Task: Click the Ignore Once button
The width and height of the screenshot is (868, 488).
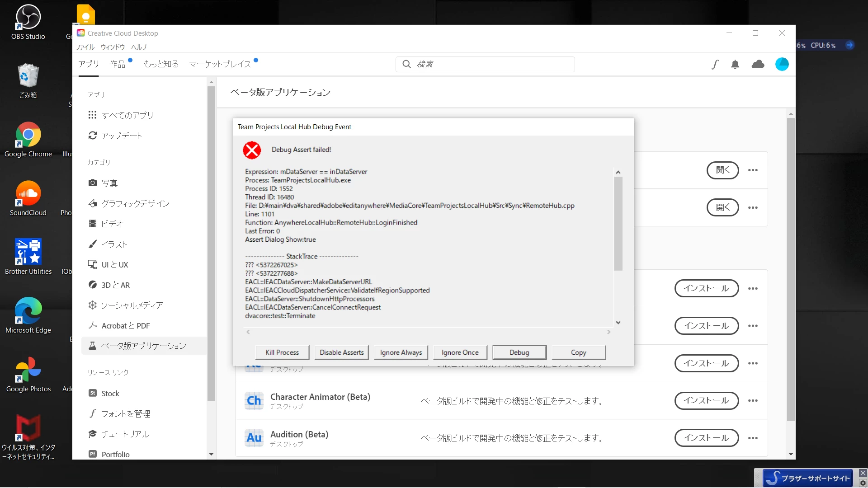Action: (460, 352)
